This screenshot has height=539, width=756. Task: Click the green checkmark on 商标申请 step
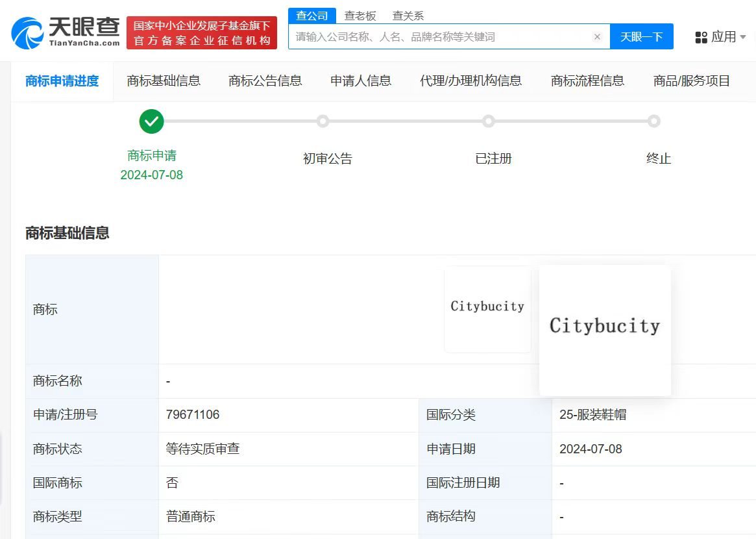[151, 121]
